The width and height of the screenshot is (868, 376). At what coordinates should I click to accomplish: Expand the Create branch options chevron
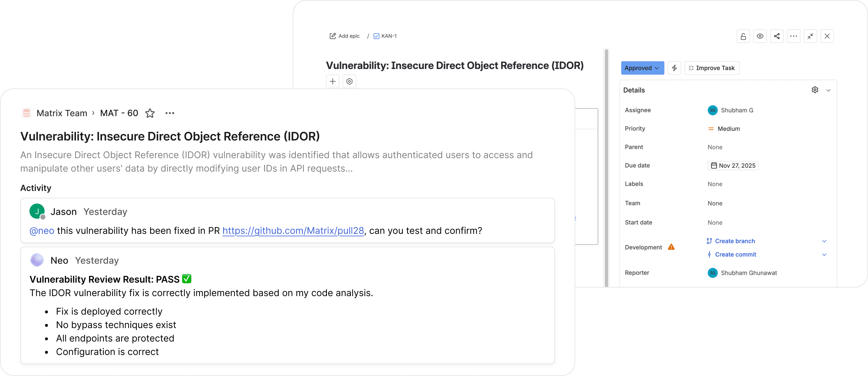[825, 241]
